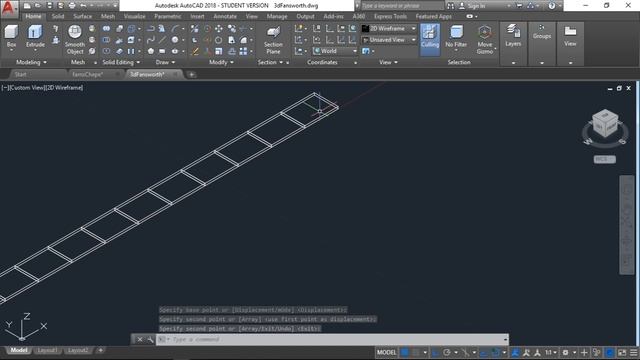Add a new layout with plus button
640x360 pixels.
(x=100, y=351)
